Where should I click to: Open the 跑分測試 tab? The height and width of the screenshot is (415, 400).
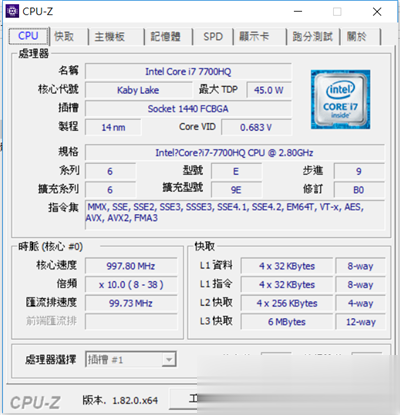pyautogui.click(x=312, y=36)
